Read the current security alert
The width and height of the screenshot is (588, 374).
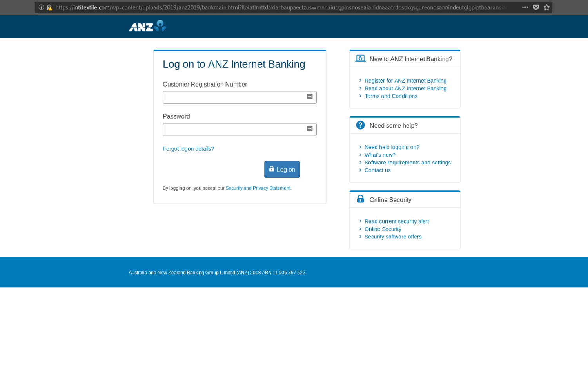click(396, 221)
